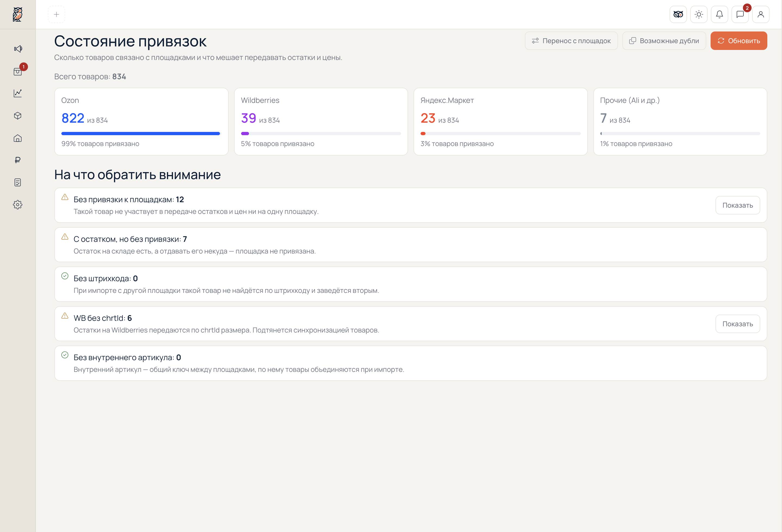Open the products box icon in the sidebar
The height and width of the screenshot is (532, 782).
(x=18, y=116)
